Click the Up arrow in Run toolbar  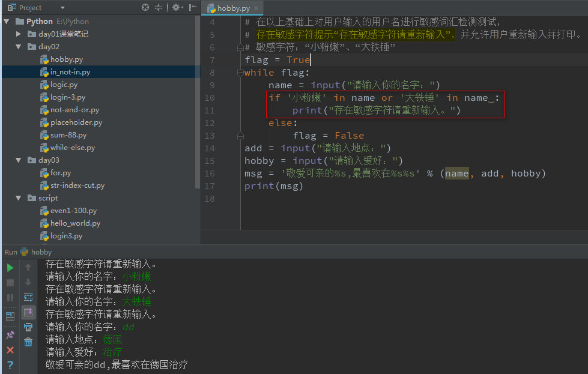click(x=28, y=267)
